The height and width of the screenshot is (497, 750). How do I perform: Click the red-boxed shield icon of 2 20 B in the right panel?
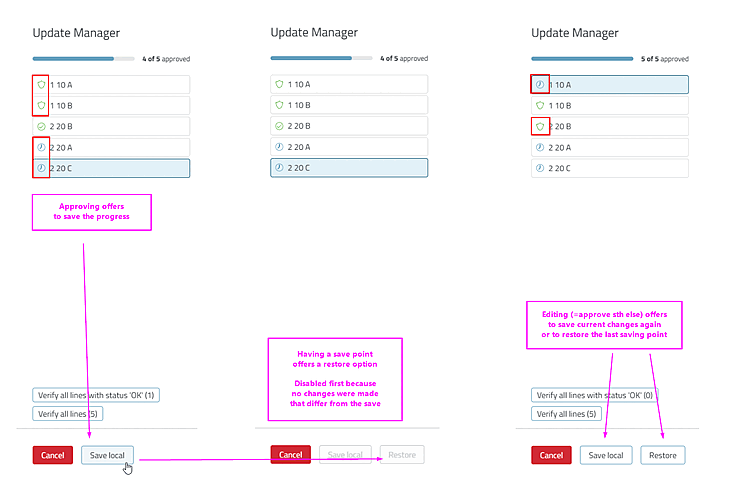click(x=540, y=126)
